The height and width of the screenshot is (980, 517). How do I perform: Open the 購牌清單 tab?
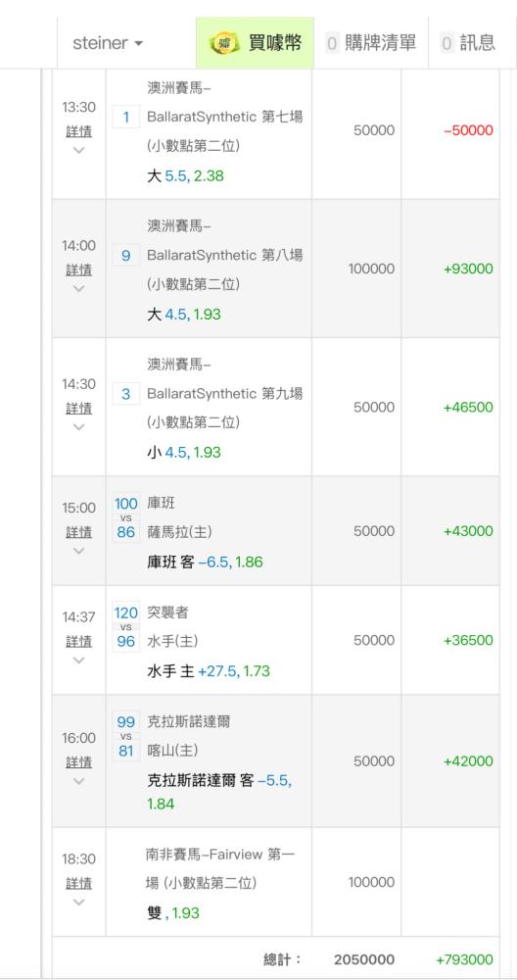371,43
